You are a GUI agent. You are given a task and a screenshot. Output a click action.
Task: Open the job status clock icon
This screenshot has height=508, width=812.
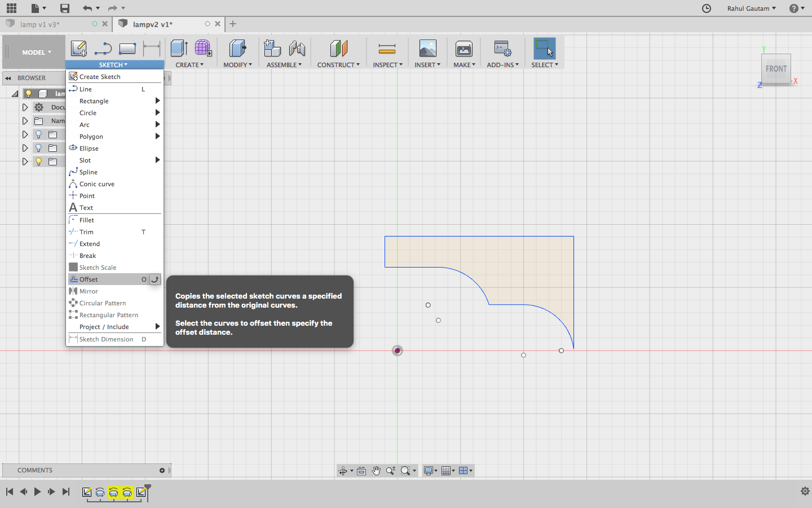pyautogui.click(x=707, y=8)
